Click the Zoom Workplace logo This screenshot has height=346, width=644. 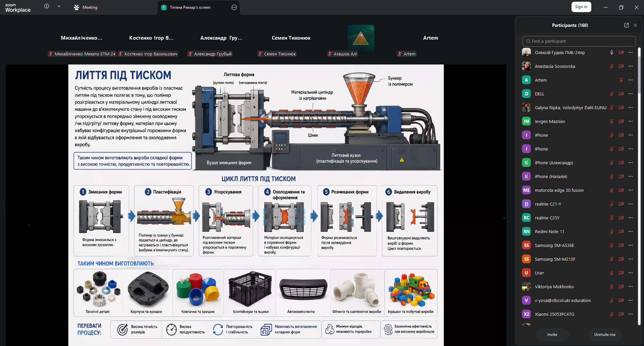[x=18, y=8]
